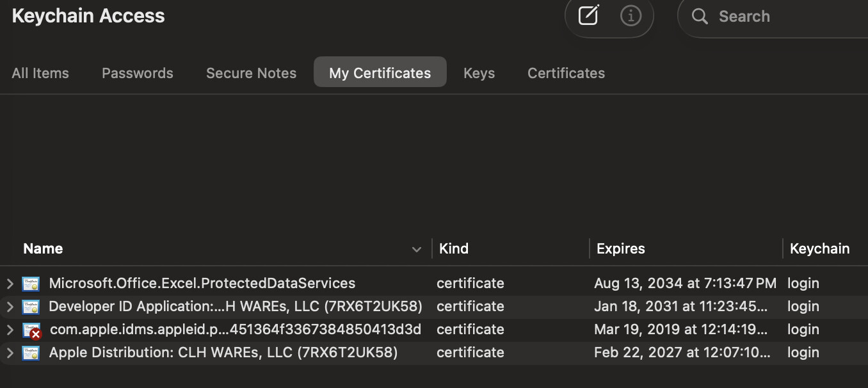Select the Keys tab

coord(479,73)
